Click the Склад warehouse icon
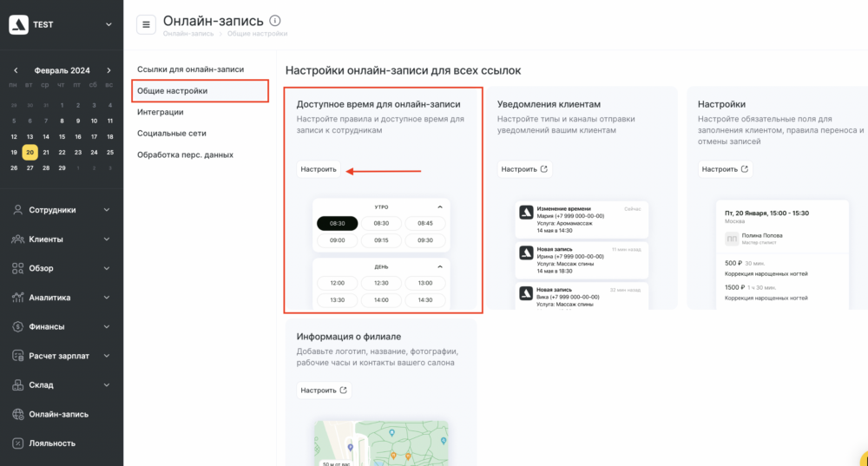The image size is (868, 466). point(17,385)
